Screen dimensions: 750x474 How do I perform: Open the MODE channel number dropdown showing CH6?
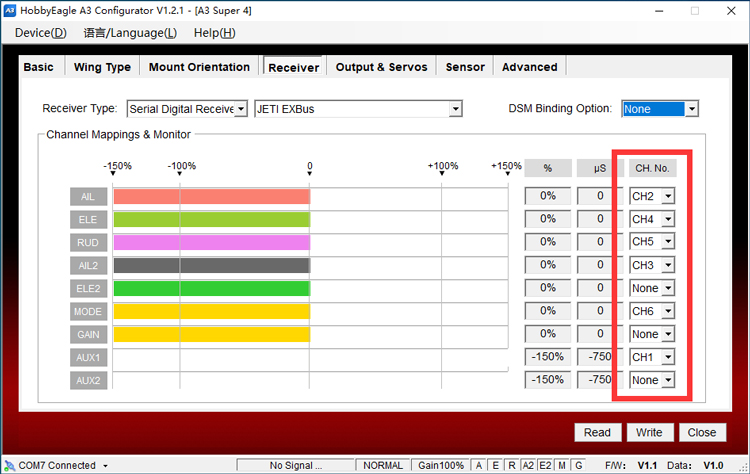pos(668,312)
